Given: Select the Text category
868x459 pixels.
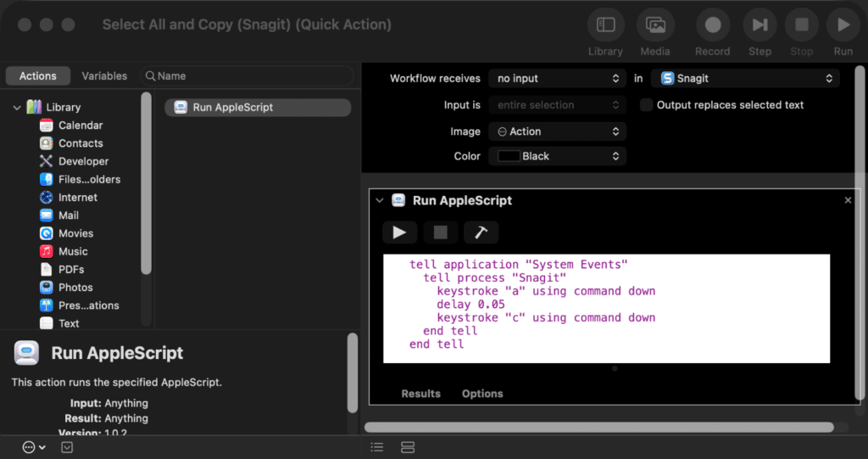Looking at the screenshot, I should coord(69,323).
